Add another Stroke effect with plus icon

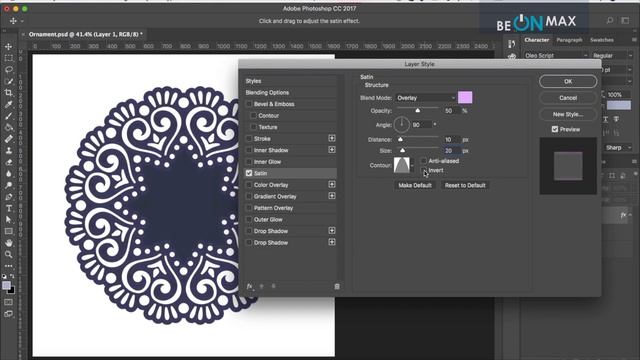[x=332, y=138]
